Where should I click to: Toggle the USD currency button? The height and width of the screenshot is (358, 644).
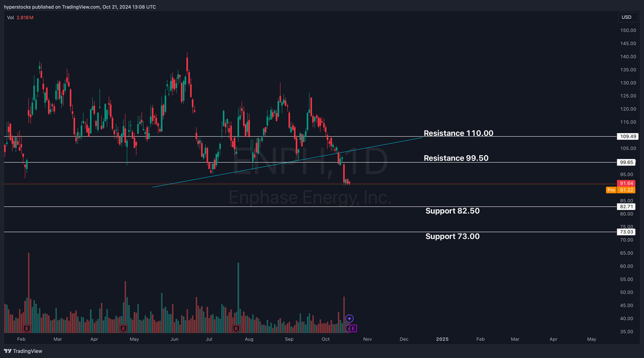pos(626,17)
